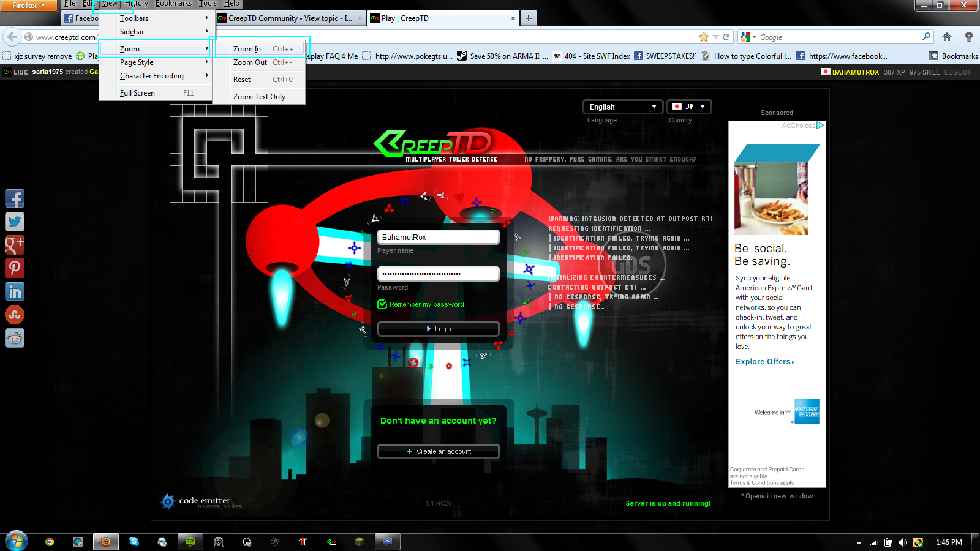Choose Zoom In from the Zoom submenu
980x551 pixels.
tap(259, 49)
